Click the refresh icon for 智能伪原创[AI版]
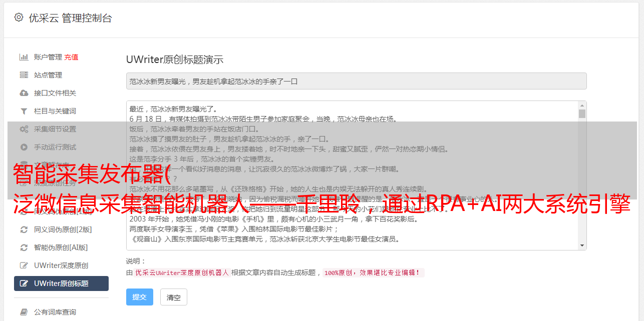Image resolution: width=644 pixels, height=321 pixels. point(24,247)
